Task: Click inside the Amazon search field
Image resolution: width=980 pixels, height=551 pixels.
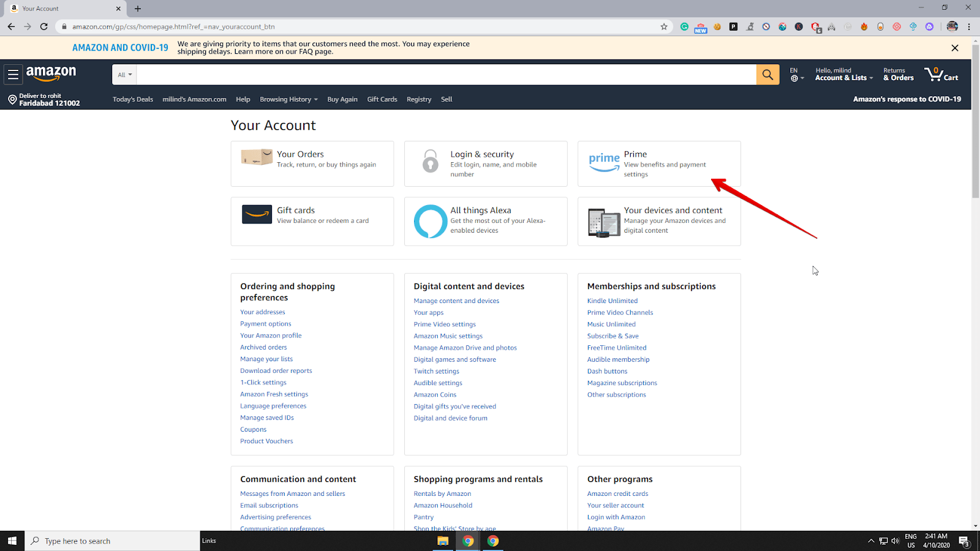Action: coord(447,75)
